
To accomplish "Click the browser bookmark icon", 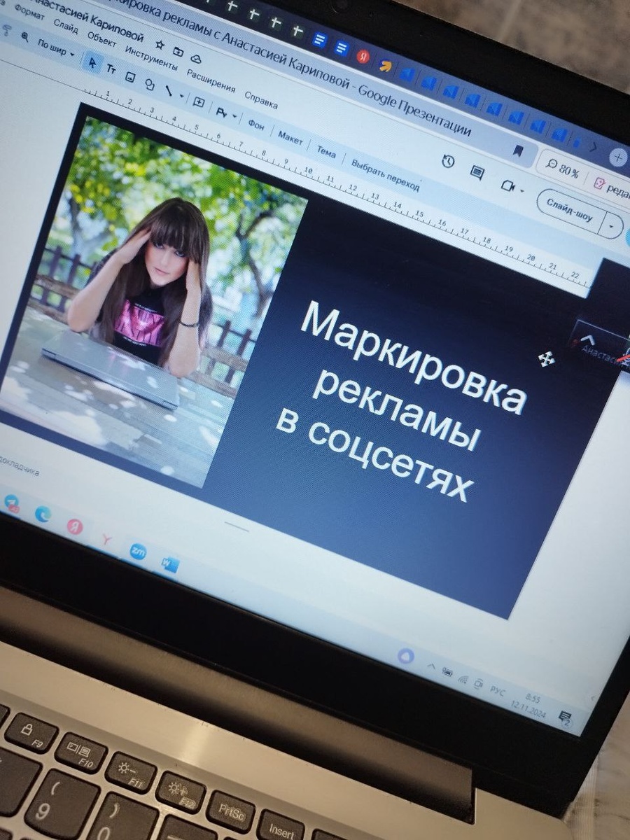I will pos(518,150).
